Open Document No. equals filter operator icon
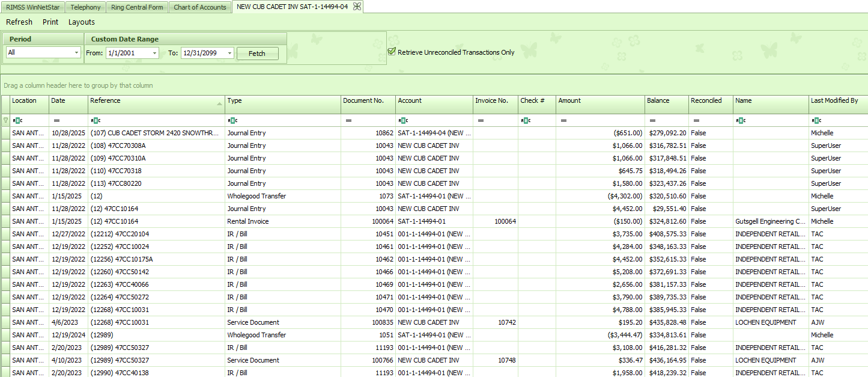 pyautogui.click(x=349, y=120)
